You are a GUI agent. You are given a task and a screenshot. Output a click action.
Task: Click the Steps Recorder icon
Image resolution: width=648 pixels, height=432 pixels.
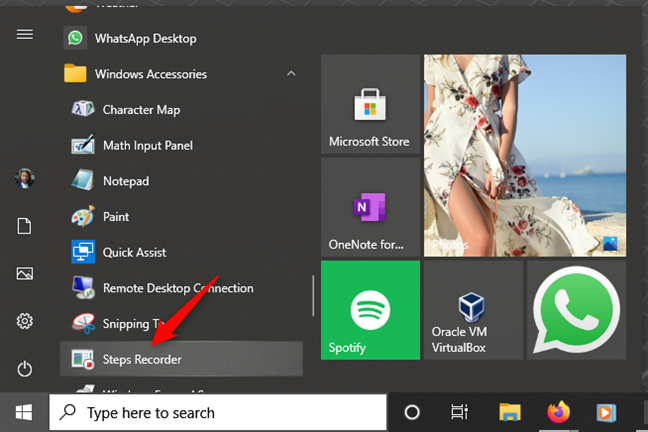click(x=82, y=359)
